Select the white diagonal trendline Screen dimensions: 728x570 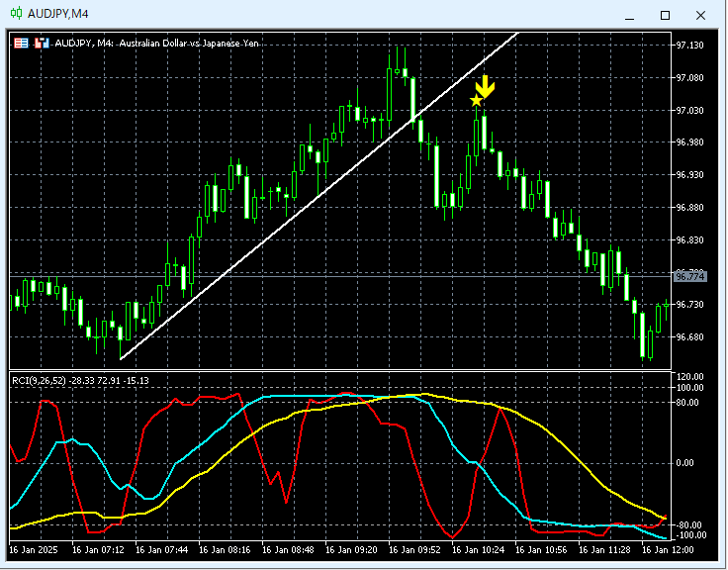[x=318, y=196]
